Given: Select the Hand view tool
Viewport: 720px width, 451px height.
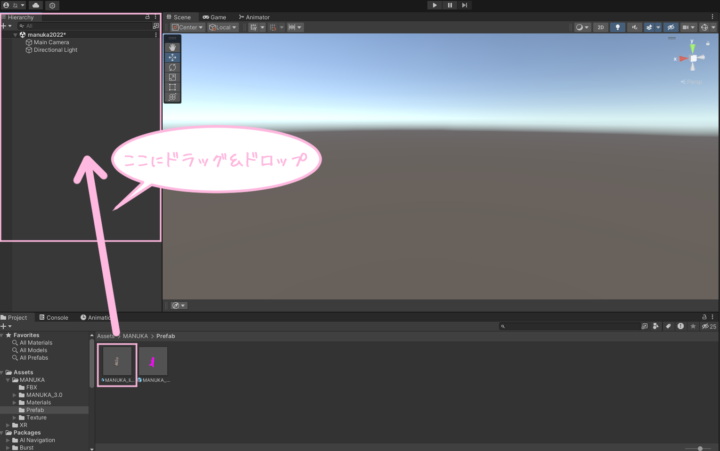Looking at the screenshot, I should tap(172, 47).
